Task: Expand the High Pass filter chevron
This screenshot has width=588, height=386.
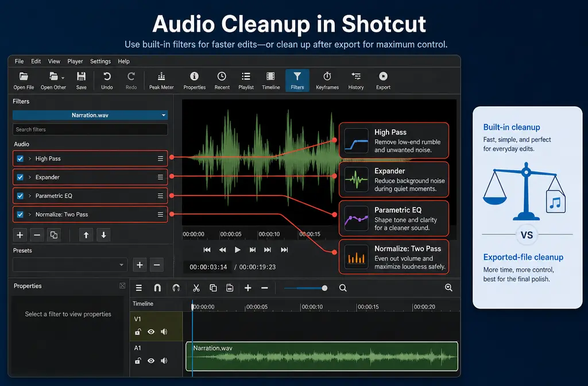Action: tap(30, 159)
